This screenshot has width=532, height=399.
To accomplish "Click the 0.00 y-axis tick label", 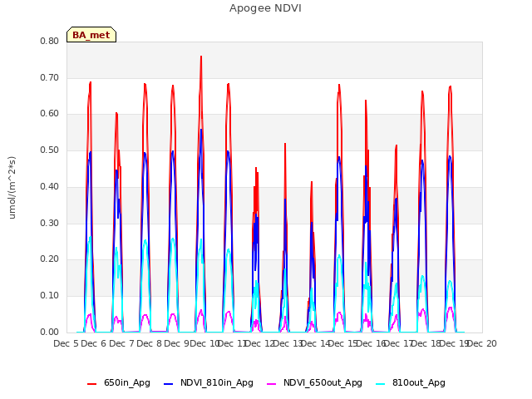I will pyautogui.click(x=50, y=332).
